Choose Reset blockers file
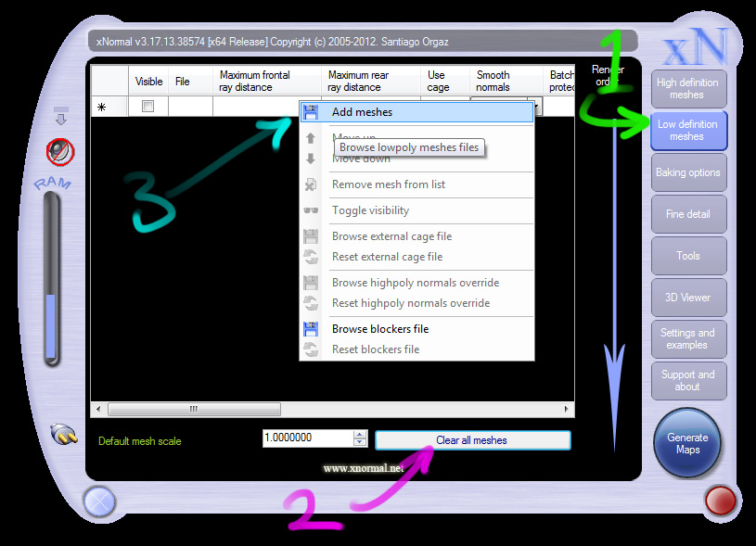The height and width of the screenshot is (546, 756). click(x=416, y=349)
